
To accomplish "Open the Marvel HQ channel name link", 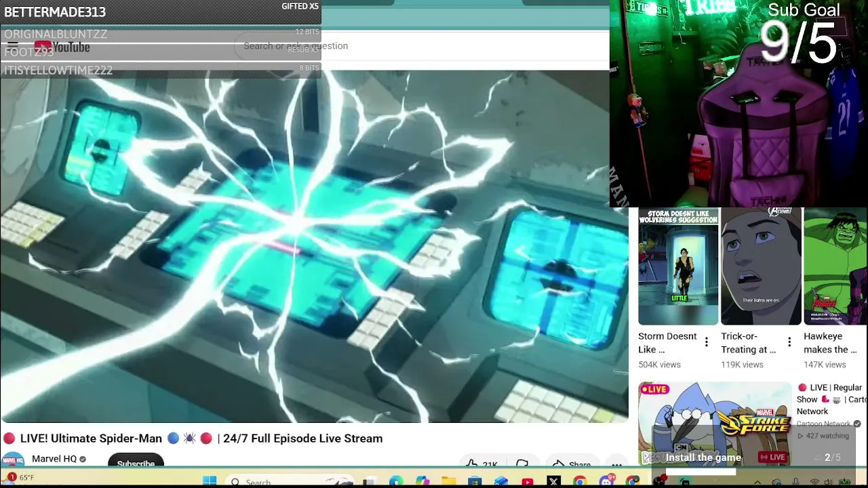I will point(54,459).
